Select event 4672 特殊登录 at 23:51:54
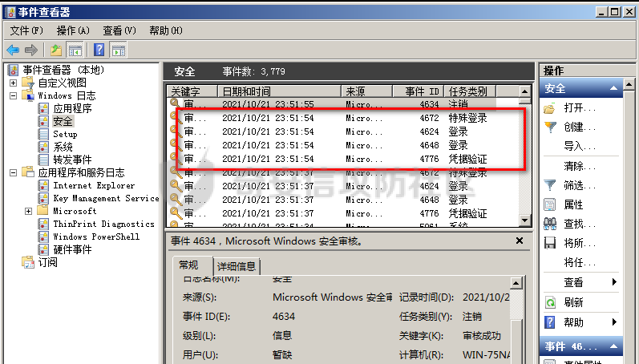The image size is (639, 364). (x=343, y=118)
